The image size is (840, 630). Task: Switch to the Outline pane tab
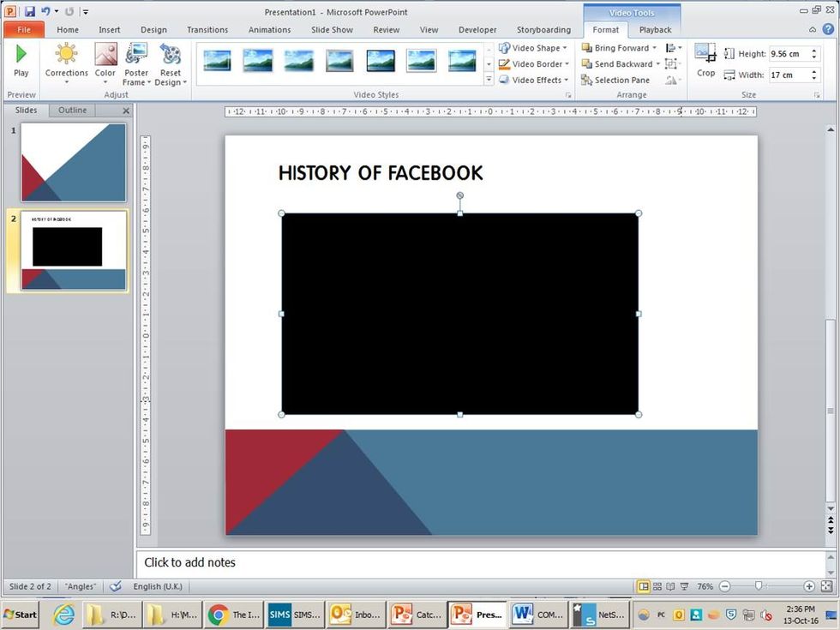72,110
